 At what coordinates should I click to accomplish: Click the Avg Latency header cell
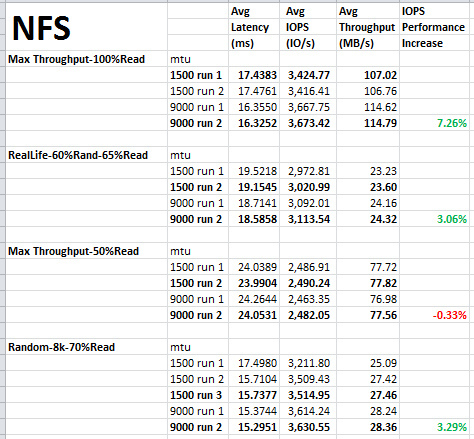254,27
